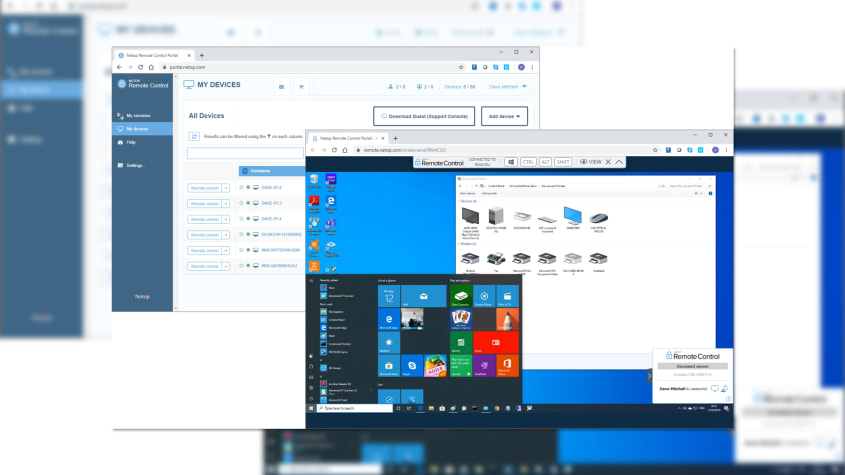This screenshot has height=475, width=845.
Task: Open the Skype tile in Start menu
Action: point(412,366)
